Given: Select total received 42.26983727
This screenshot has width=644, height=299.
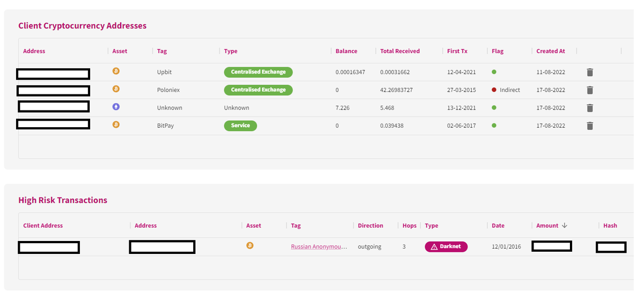Looking at the screenshot, I should pos(397,90).
